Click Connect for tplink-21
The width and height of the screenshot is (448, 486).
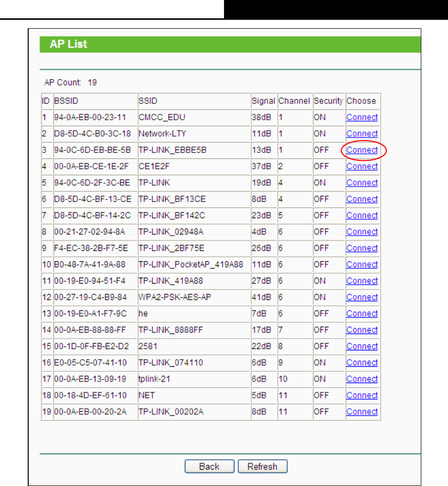click(x=362, y=379)
